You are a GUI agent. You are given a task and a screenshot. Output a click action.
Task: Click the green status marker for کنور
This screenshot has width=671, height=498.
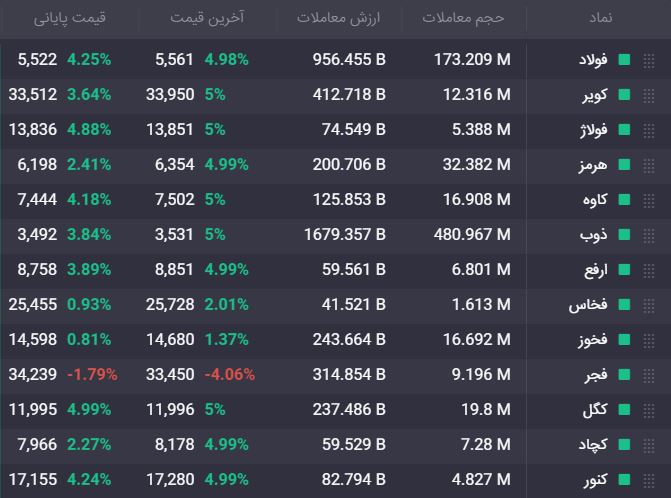tap(624, 480)
